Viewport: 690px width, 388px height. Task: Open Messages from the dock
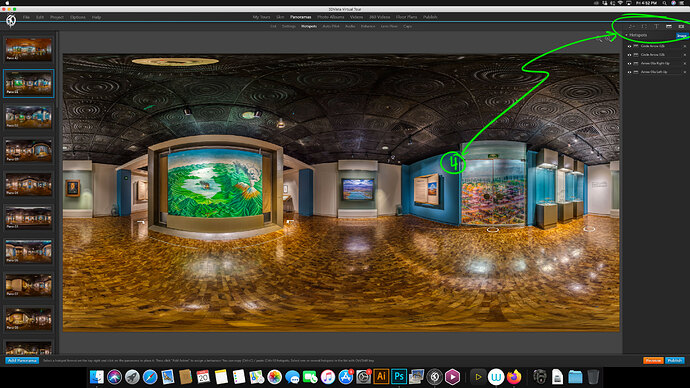(292, 377)
